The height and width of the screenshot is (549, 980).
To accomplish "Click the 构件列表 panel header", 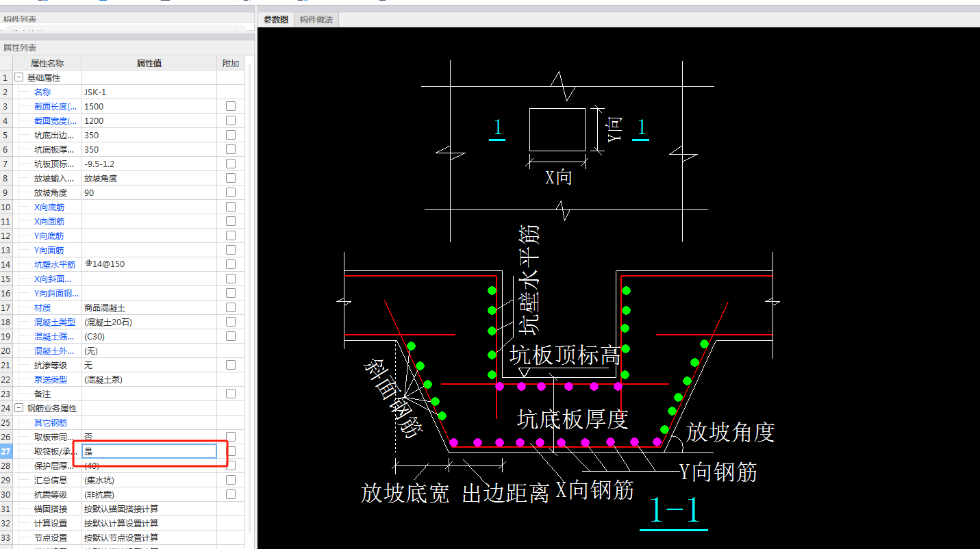I will (127, 19).
